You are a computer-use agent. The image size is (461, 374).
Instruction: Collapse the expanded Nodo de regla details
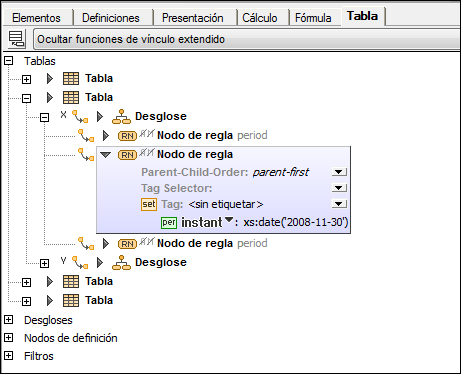(x=106, y=155)
